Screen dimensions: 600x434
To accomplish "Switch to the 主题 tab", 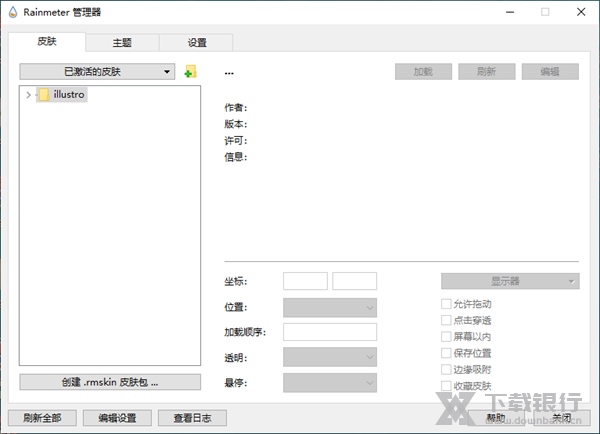I will (121, 43).
